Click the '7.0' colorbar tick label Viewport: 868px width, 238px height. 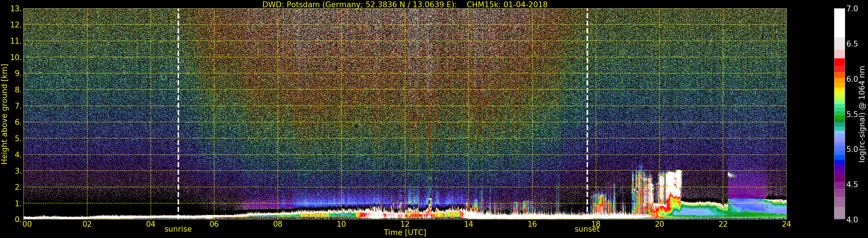point(852,9)
